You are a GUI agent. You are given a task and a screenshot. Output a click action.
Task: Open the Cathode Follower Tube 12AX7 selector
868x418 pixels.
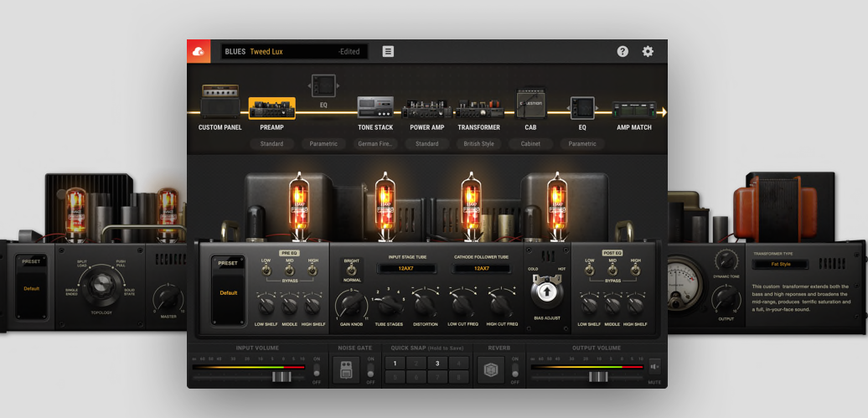(x=481, y=269)
